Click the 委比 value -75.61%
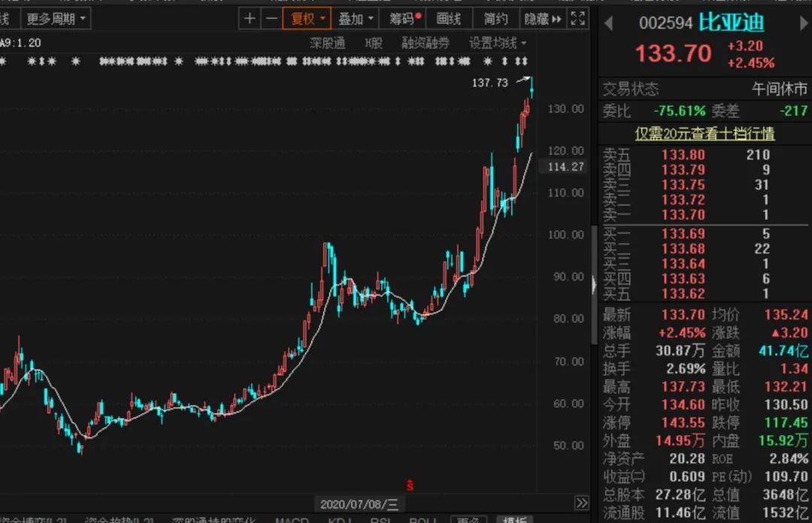The image size is (812, 523). click(680, 110)
